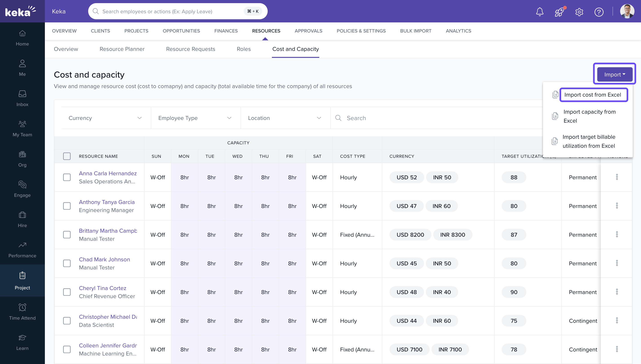Open Inbox from the sidebar
The image size is (641, 364).
22,98
